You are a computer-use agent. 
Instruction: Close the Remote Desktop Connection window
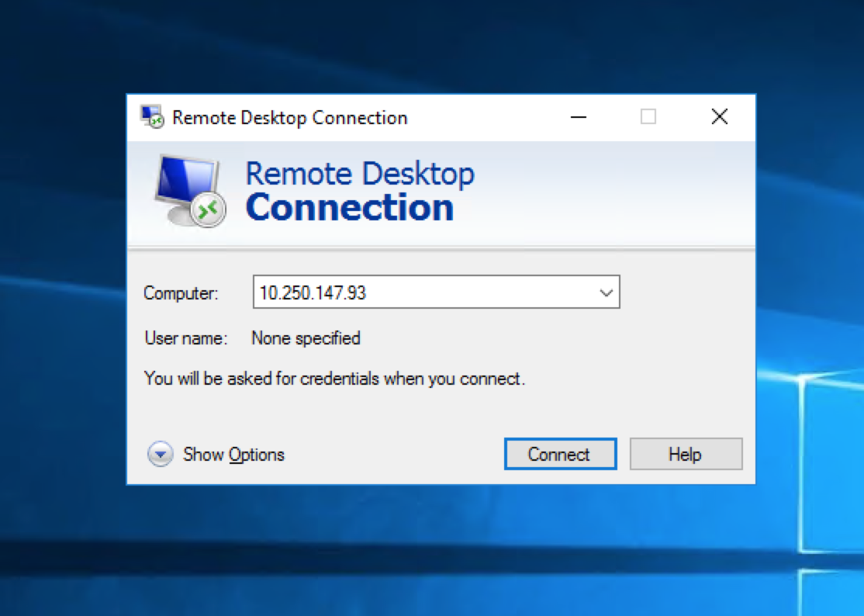coord(720,117)
